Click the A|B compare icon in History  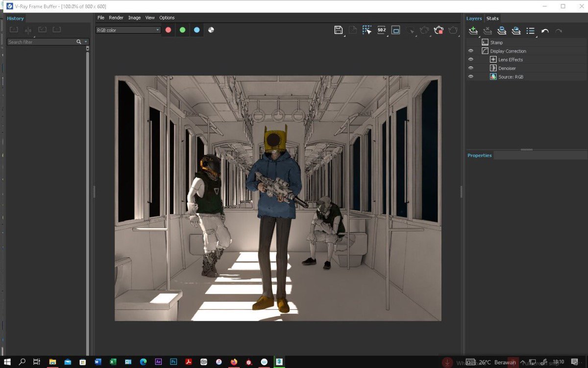(x=27, y=29)
